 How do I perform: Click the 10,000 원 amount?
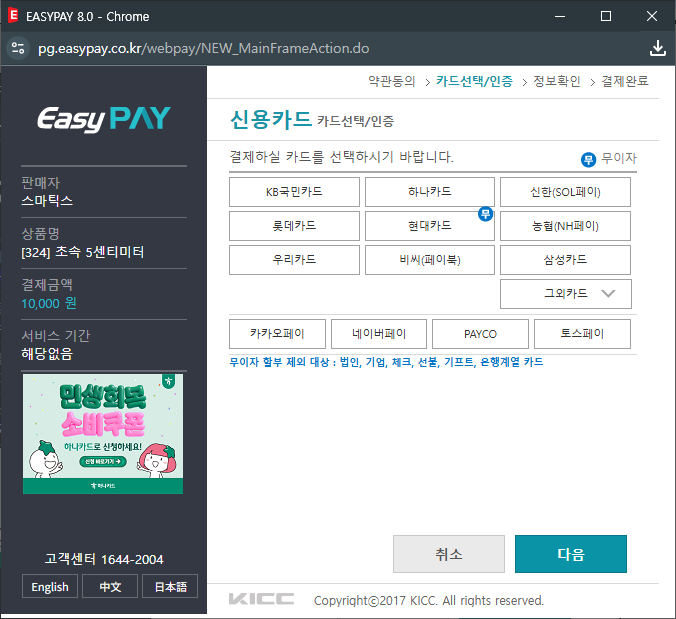point(49,303)
